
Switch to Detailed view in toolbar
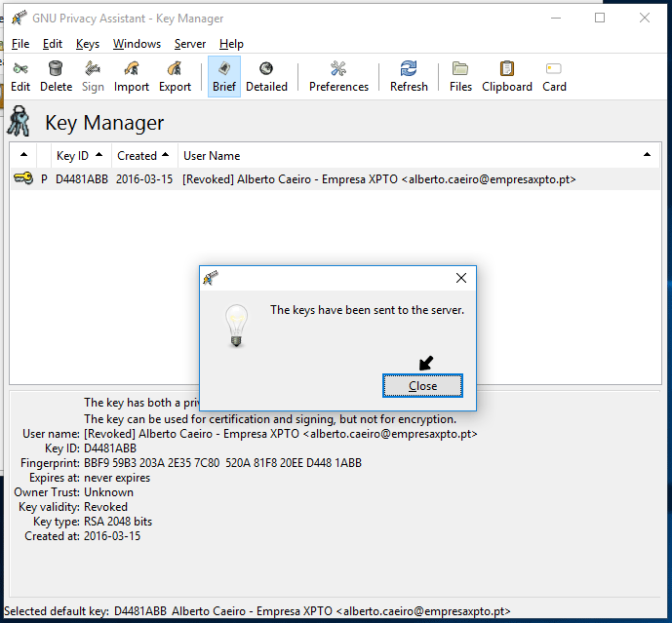(x=266, y=77)
